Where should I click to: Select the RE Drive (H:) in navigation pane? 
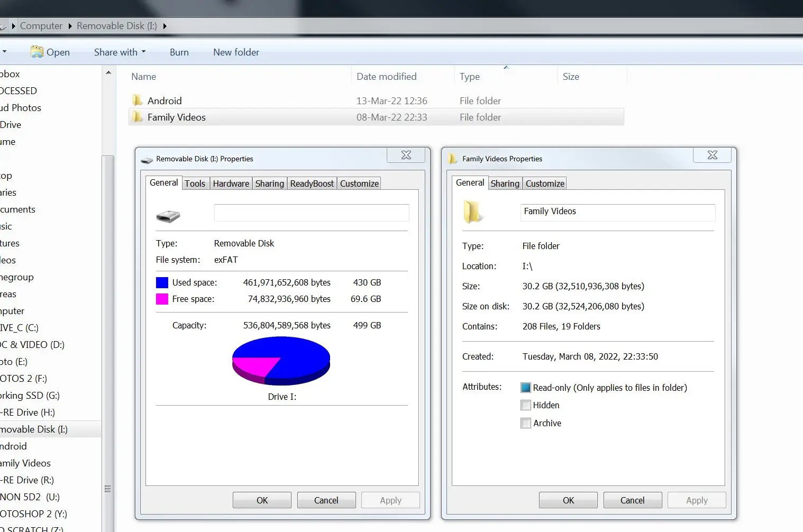pos(28,412)
